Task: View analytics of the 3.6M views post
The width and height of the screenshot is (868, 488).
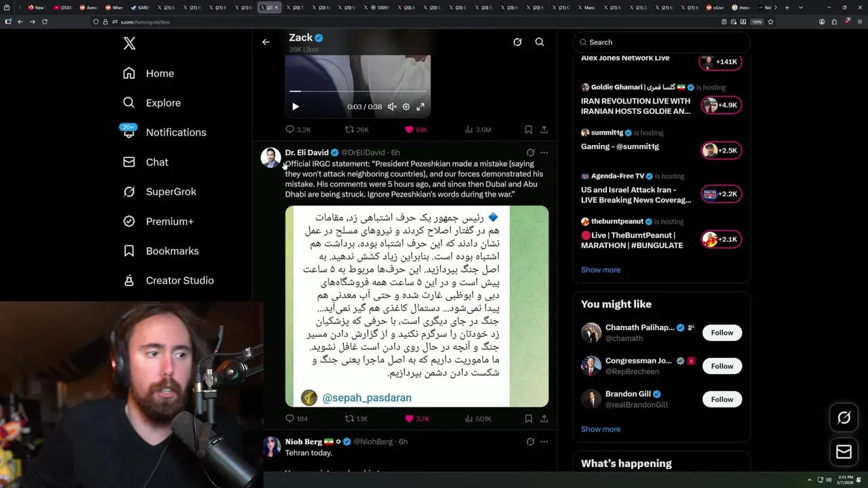Action: tap(477, 129)
